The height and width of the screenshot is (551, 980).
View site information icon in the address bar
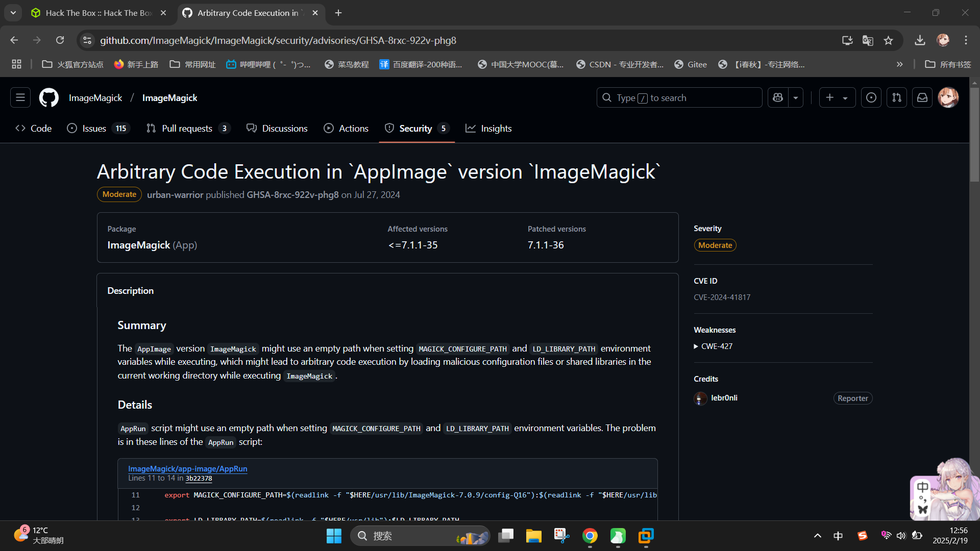[87, 40]
